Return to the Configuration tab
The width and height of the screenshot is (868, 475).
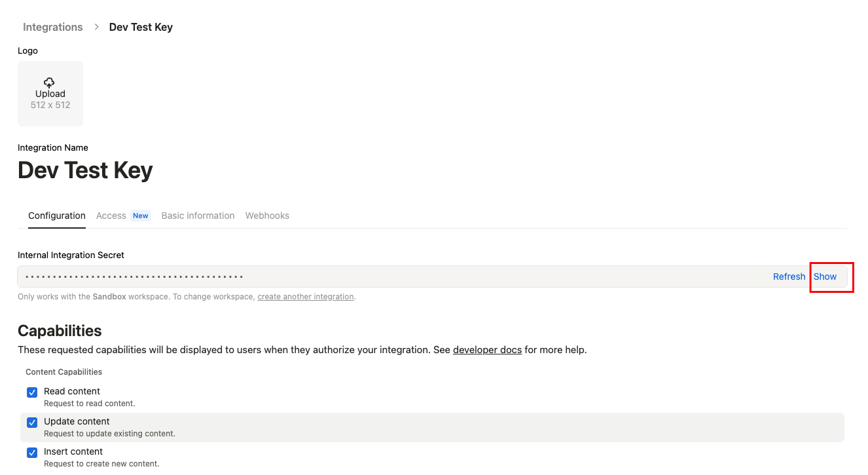[56, 215]
